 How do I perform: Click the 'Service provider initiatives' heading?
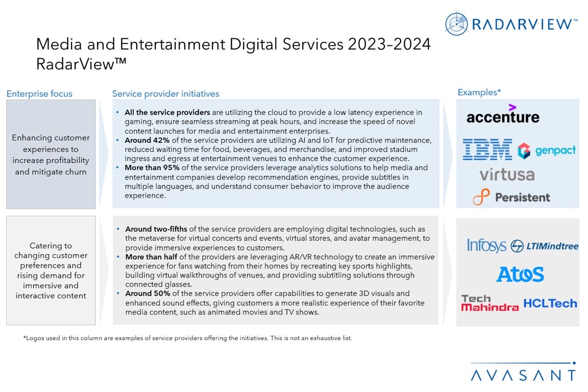(165, 93)
